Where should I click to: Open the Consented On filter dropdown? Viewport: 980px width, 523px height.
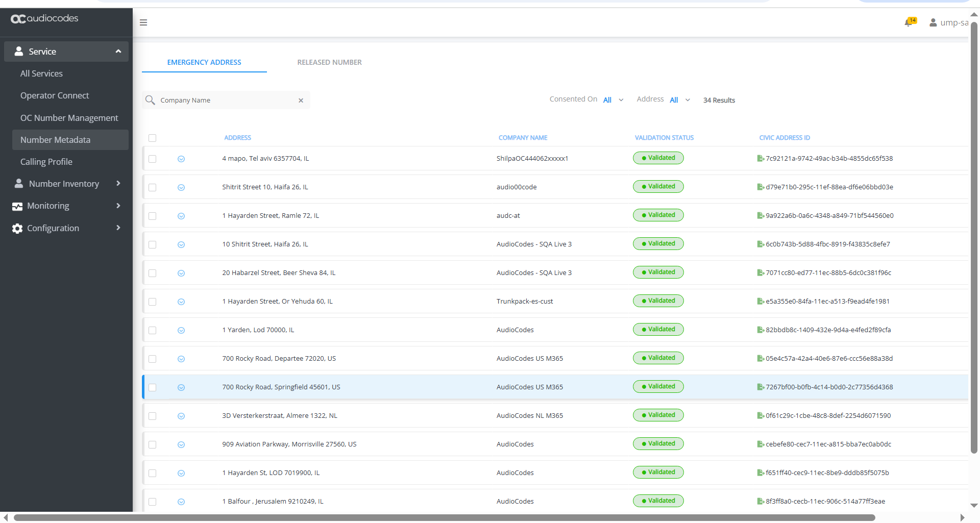pyautogui.click(x=613, y=100)
